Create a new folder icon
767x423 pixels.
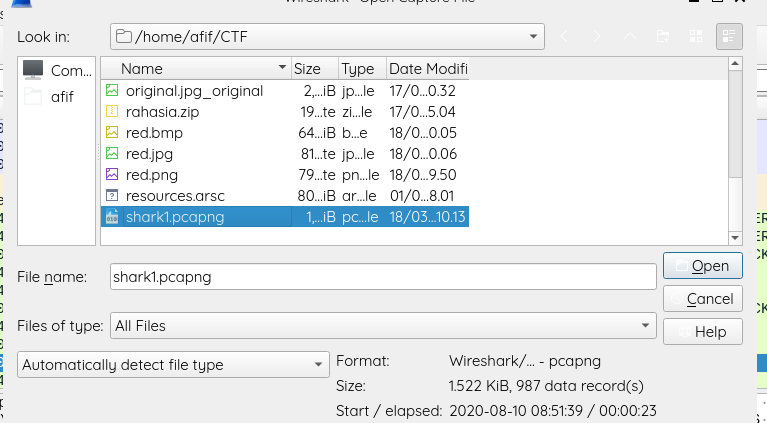663,36
